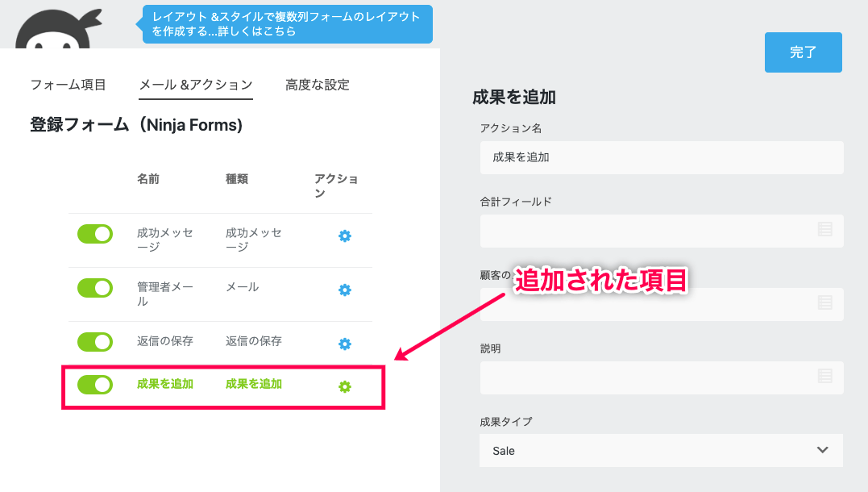Open the 高度な設定 tab

click(x=318, y=85)
